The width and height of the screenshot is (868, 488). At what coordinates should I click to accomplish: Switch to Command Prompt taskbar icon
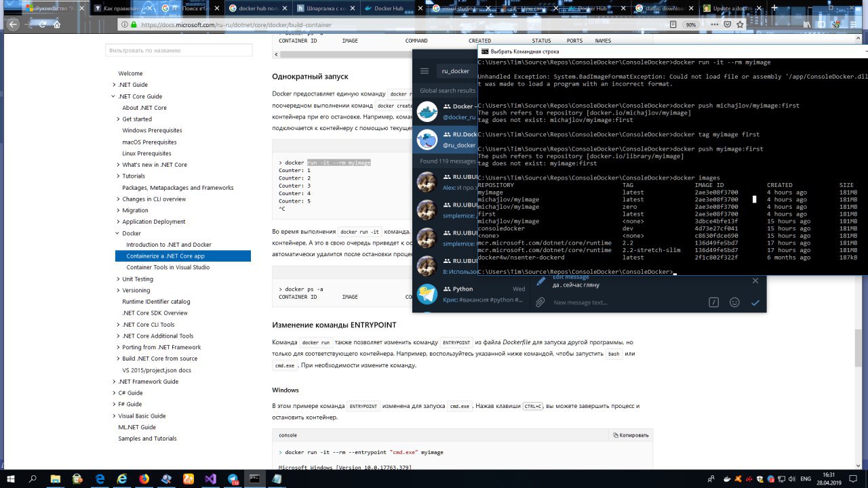click(254, 479)
